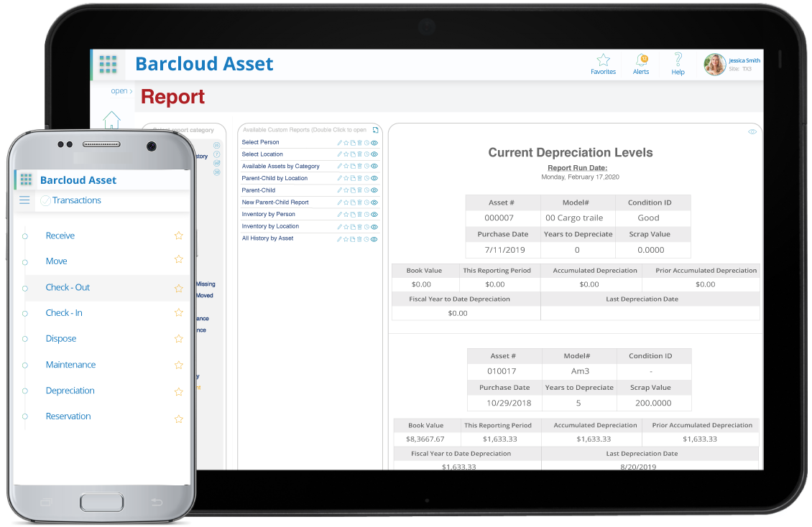Viewport: 812px width, 527px height.
Task: Select the All History by Asset report
Action: coord(268,238)
